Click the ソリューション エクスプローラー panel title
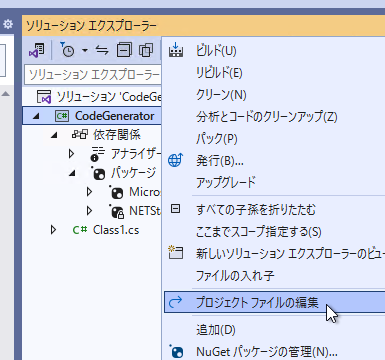The width and height of the screenshot is (385, 360). (91, 26)
